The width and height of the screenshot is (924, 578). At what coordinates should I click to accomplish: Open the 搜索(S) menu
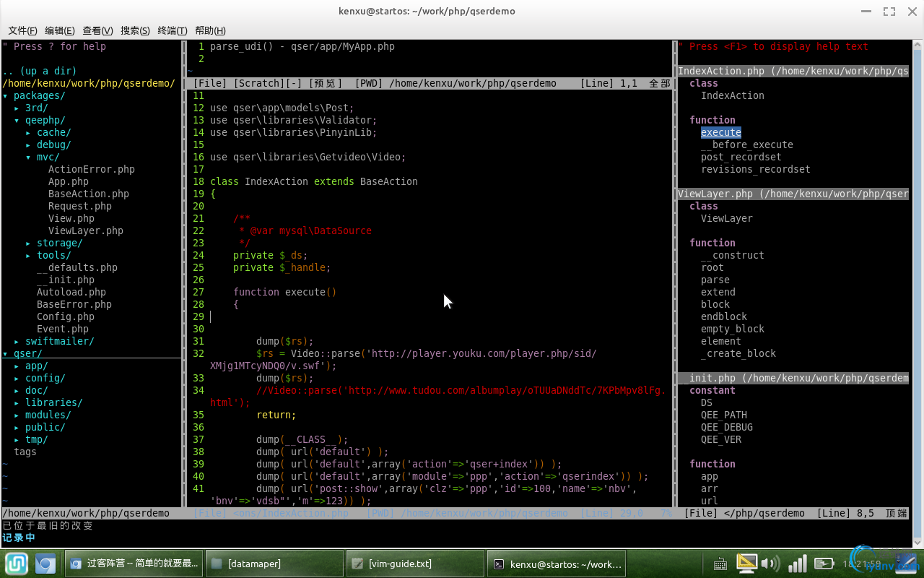[x=135, y=30]
